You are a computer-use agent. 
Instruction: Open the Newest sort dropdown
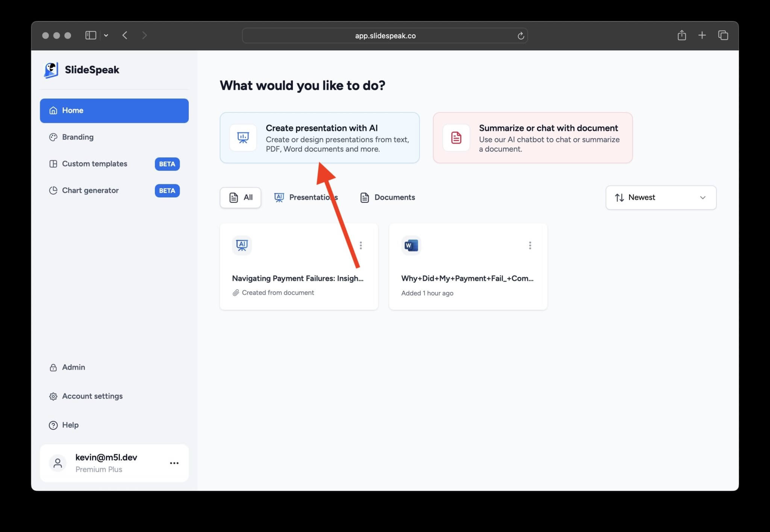[661, 197]
